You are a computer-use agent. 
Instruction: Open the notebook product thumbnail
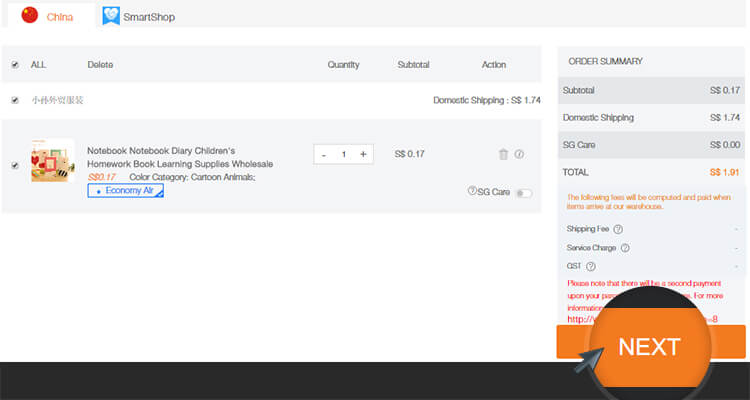[x=53, y=160]
